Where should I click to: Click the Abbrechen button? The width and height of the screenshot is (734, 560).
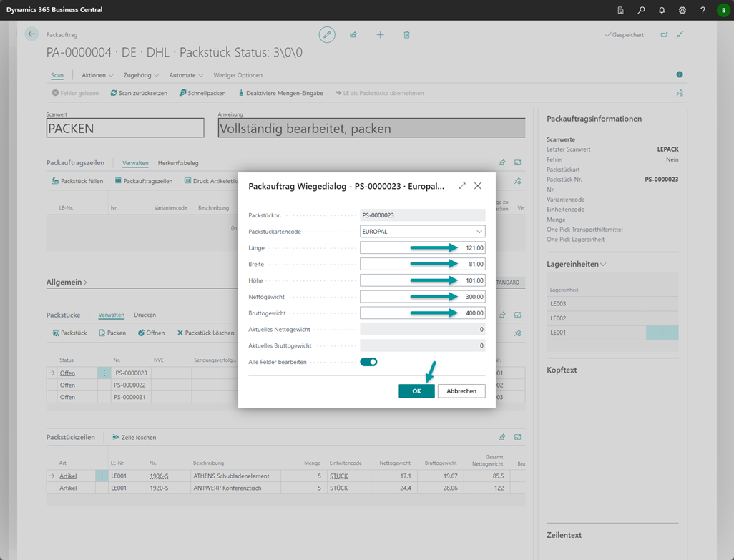[x=461, y=391]
